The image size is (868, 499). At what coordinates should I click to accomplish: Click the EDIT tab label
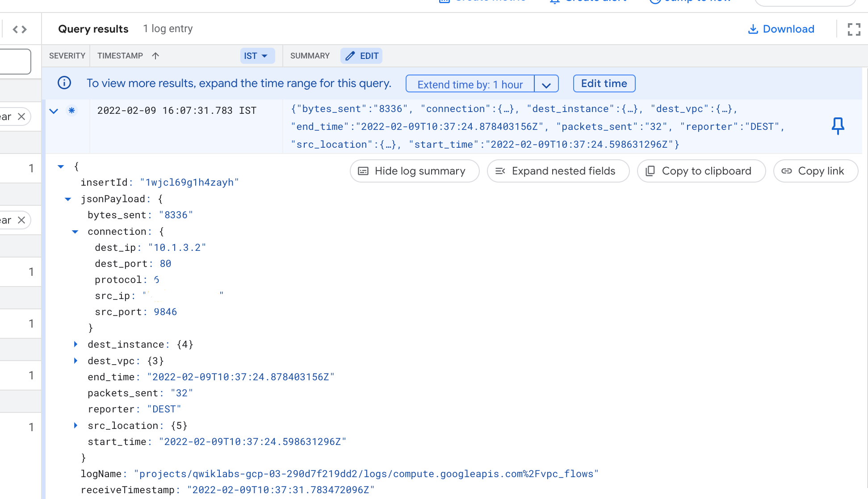tap(369, 55)
